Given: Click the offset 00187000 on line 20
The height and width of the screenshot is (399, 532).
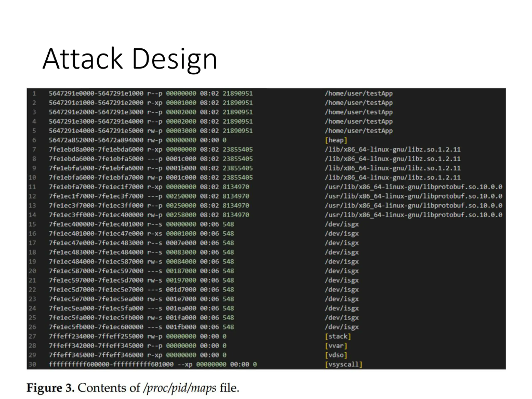Looking at the screenshot, I should point(181,271).
